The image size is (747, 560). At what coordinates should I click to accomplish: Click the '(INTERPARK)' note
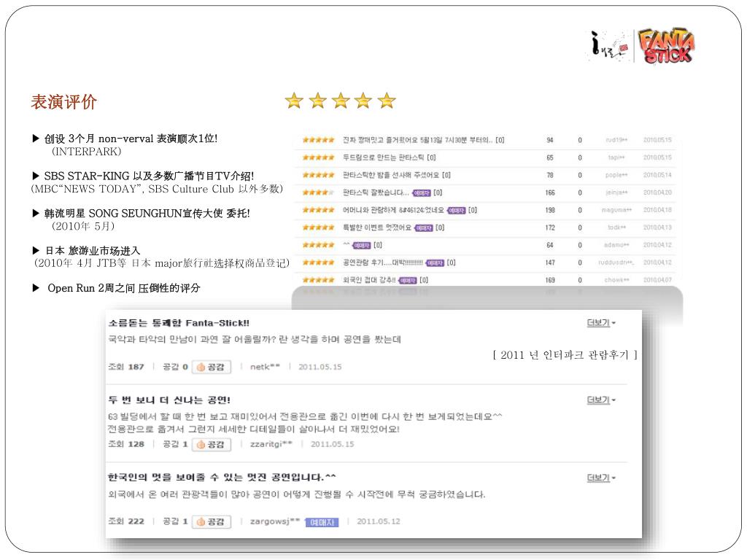[86, 152]
